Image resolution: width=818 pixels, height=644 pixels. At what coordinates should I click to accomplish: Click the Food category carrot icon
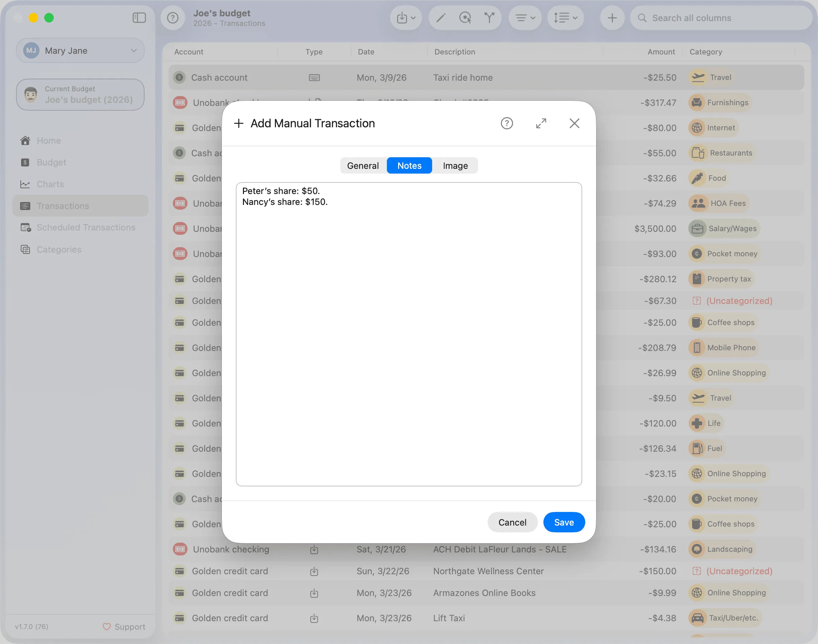tap(697, 178)
